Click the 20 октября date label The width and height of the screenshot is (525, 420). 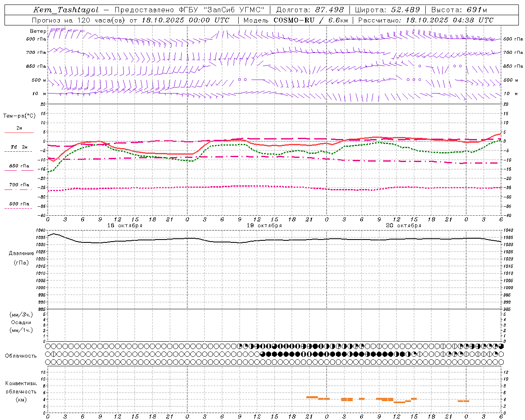coord(404,226)
